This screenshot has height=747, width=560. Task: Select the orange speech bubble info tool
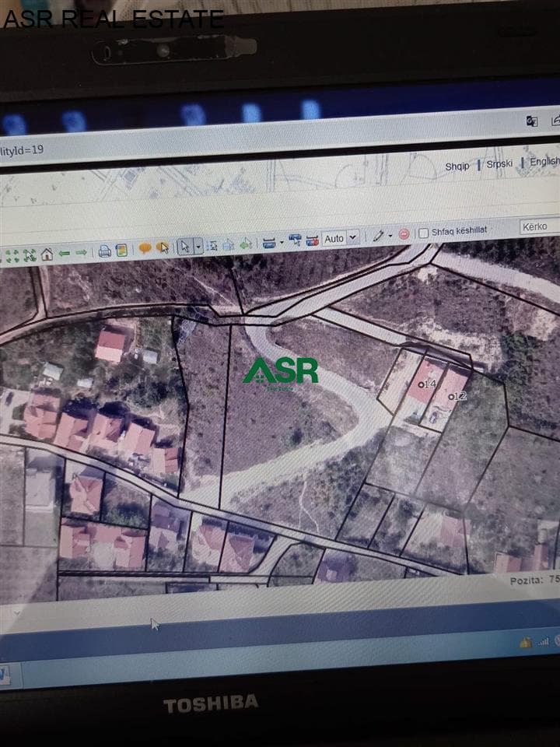pyautogui.click(x=145, y=247)
